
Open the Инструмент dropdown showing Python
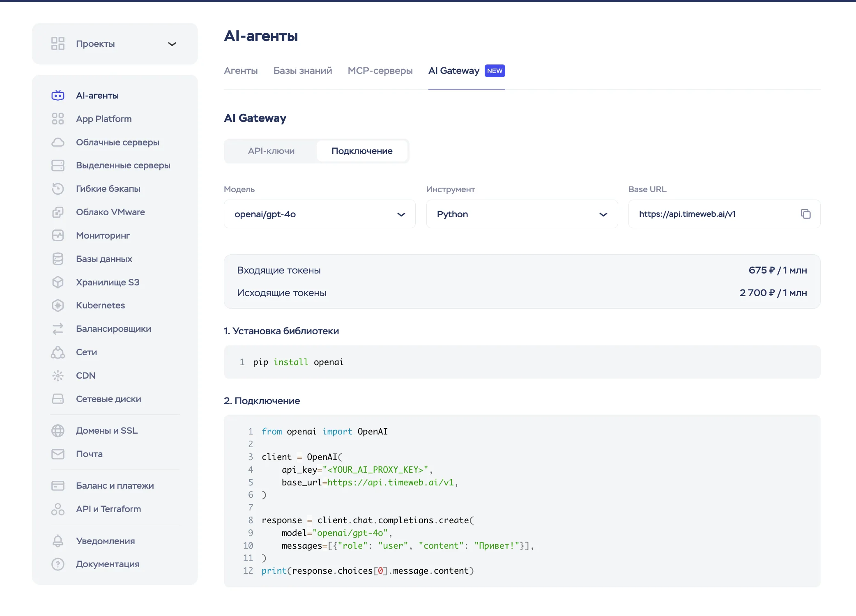tap(522, 214)
